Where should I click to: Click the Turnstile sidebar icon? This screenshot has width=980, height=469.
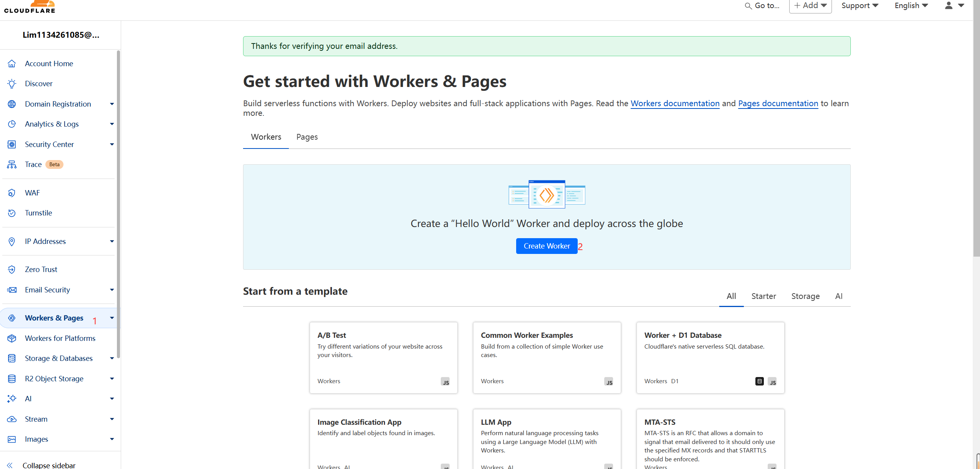[12, 213]
